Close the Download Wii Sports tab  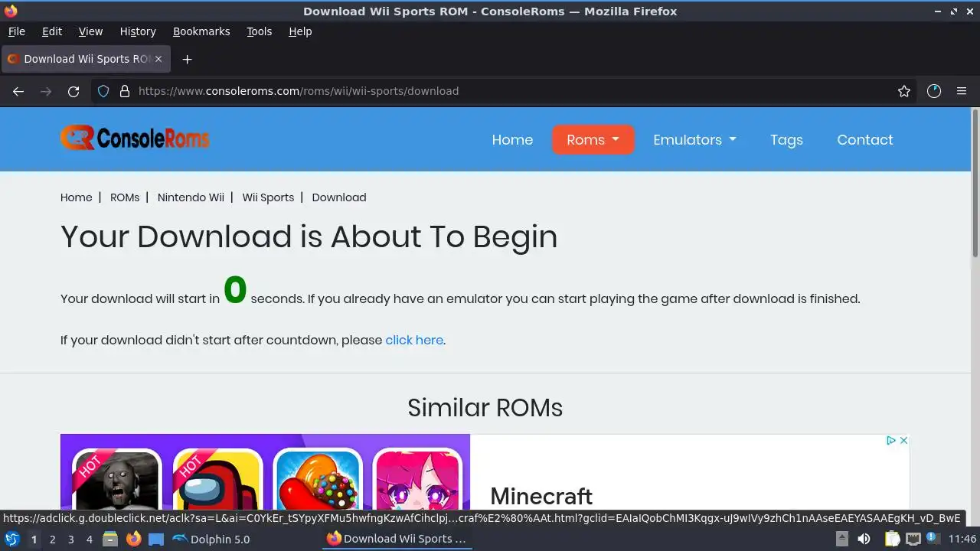(158, 59)
